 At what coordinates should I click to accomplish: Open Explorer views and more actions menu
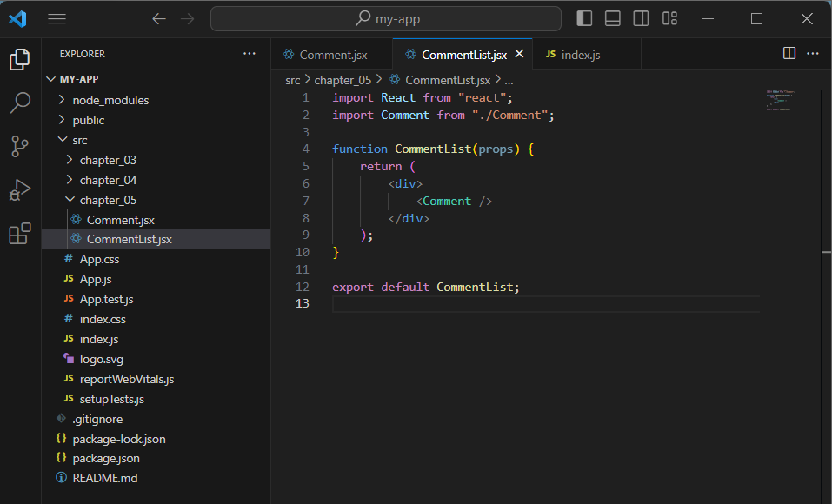[x=250, y=54]
